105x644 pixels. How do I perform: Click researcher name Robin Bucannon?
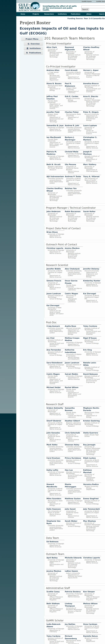click(73, 211)
